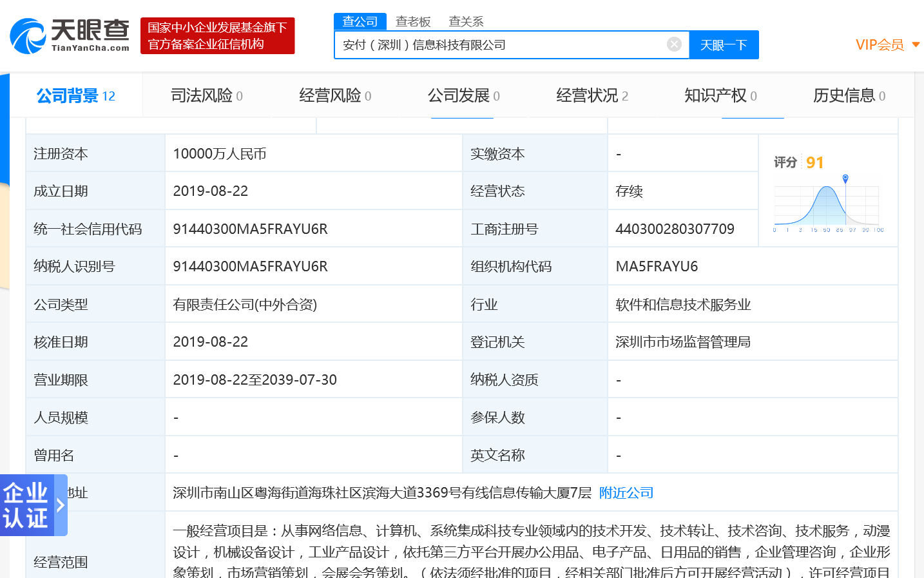924x578 pixels.
Task: Click the 纳税人识别号 value 91440300MA5FRAYU6R
Action: 250,267
